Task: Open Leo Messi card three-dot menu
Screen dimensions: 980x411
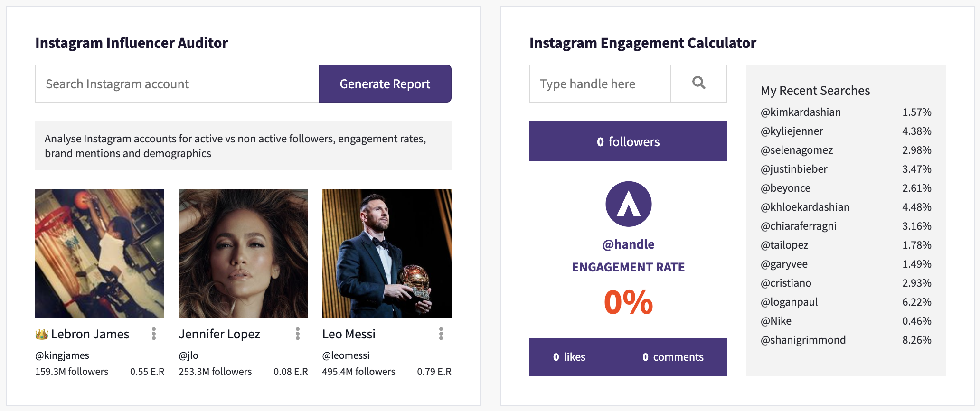Action: [x=441, y=334]
